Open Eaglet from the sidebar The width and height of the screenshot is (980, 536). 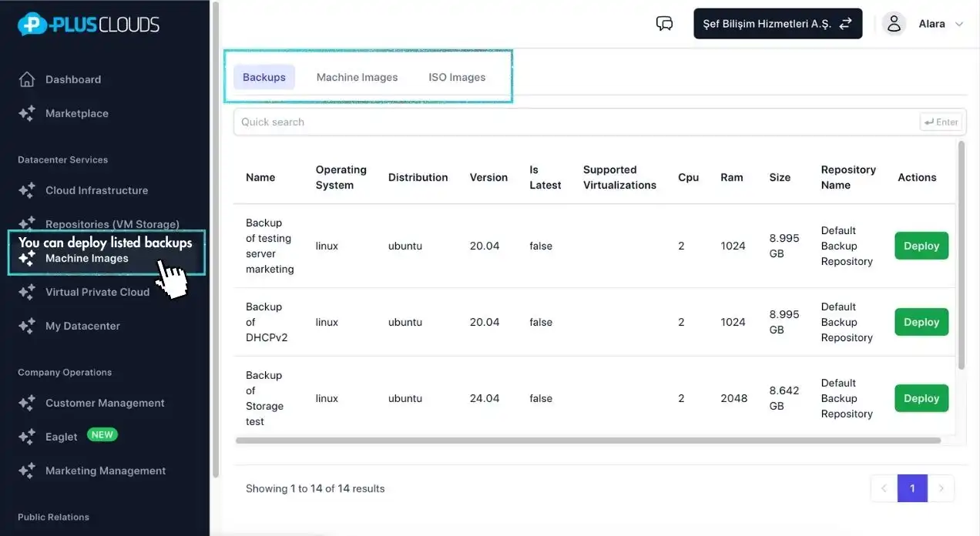62,437
